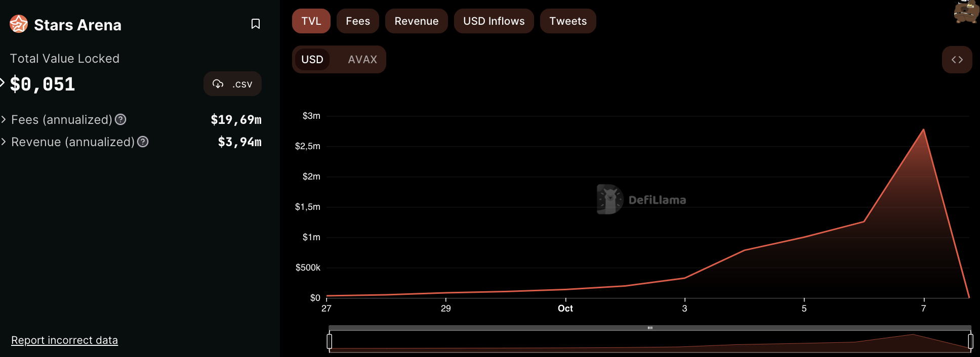
Task: Download TVL data as .csv
Action: [x=232, y=84]
